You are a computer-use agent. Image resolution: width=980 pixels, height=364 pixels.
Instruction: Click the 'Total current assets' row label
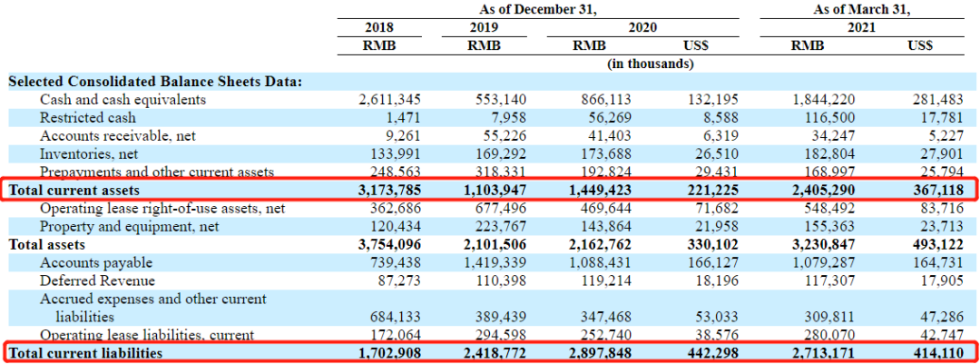click(x=74, y=190)
